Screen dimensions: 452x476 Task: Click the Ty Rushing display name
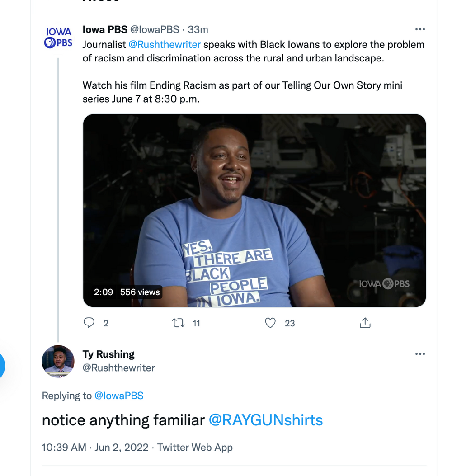point(108,354)
